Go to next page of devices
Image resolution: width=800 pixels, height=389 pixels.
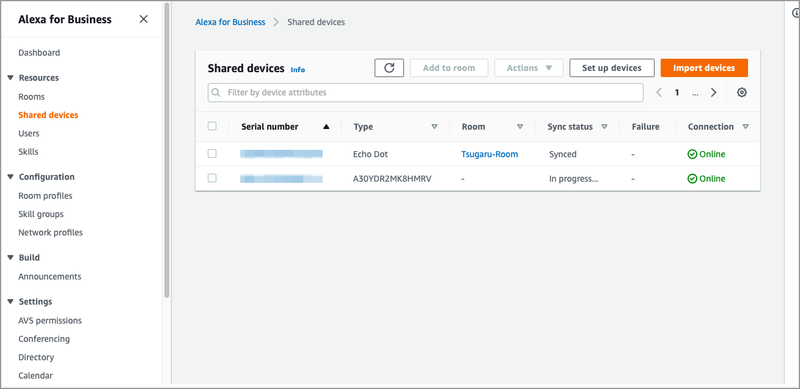714,92
